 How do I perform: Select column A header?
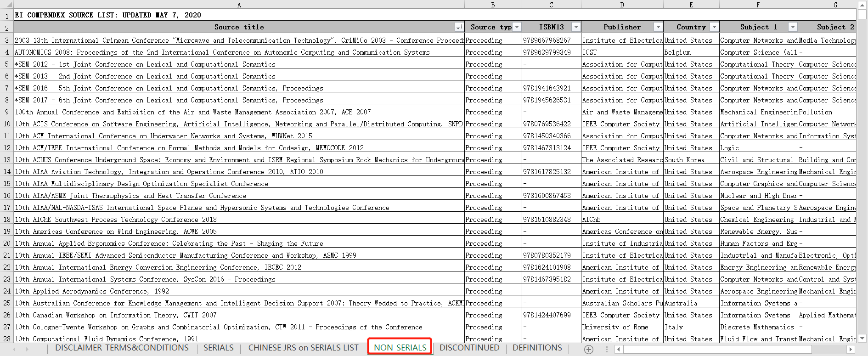coord(239,5)
